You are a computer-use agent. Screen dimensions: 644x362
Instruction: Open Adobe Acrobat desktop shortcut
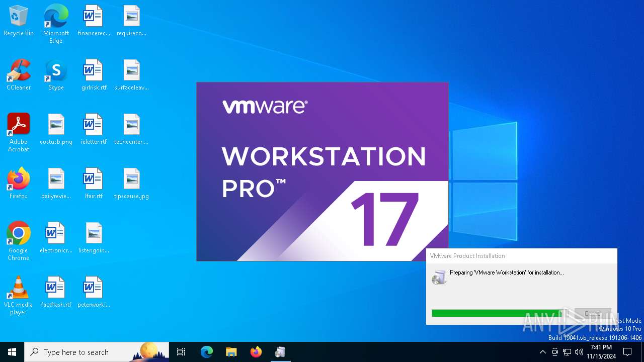click(x=19, y=133)
